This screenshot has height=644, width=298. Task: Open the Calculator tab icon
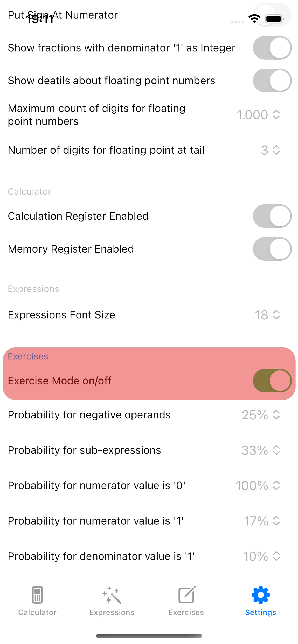[37, 595]
